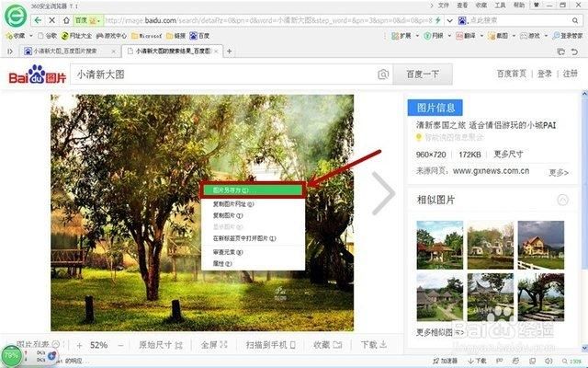Click the camera image-search icon in search box

(383, 75)
